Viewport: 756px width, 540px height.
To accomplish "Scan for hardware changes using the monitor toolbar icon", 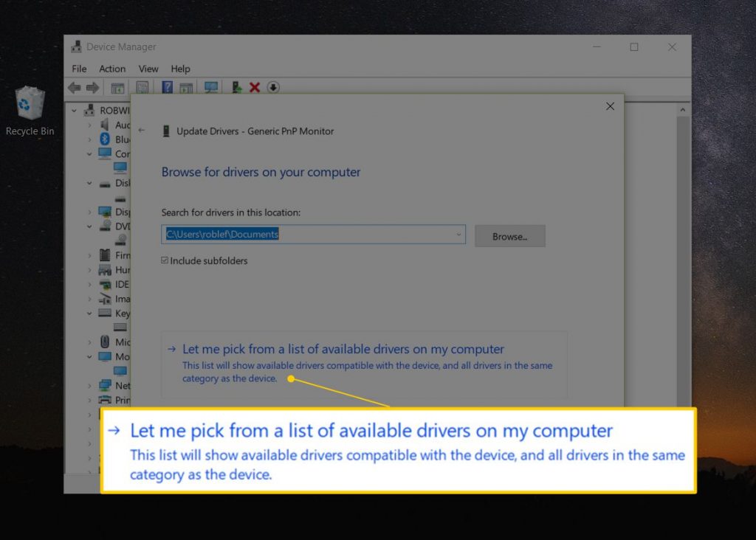I will 210,87.
